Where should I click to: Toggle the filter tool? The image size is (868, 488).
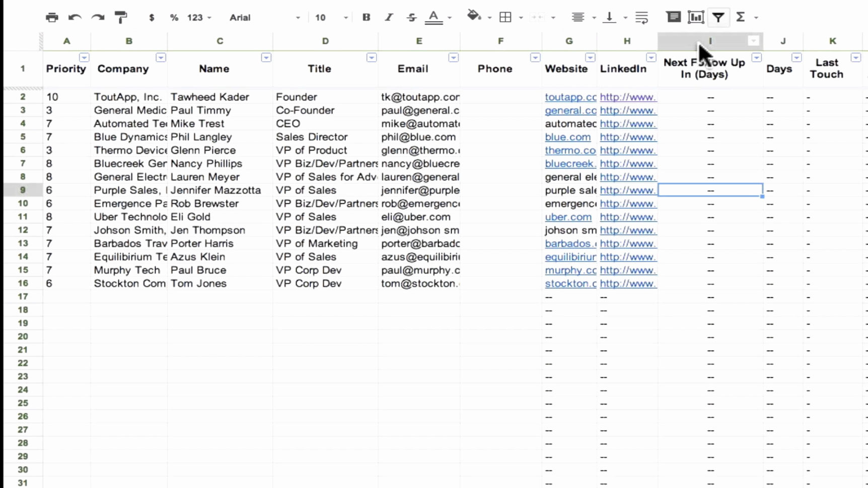click(718, 17)
